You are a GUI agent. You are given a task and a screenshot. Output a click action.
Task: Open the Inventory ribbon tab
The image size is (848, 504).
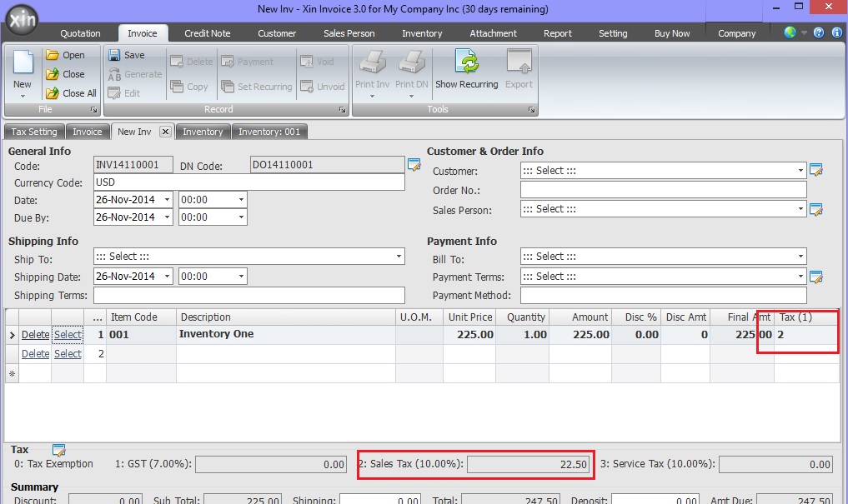click(422, 33)
